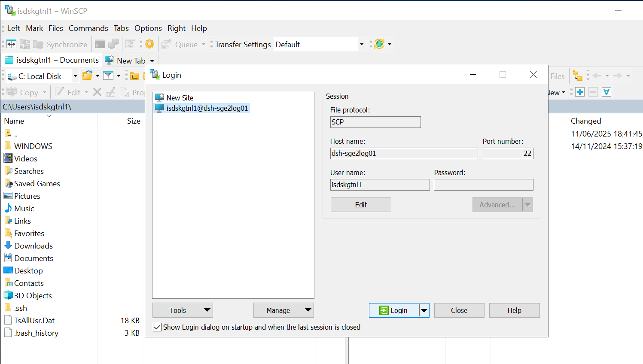Go up with the parent directory folder icon
Screen dimensions: 643x364
point(134,75)
